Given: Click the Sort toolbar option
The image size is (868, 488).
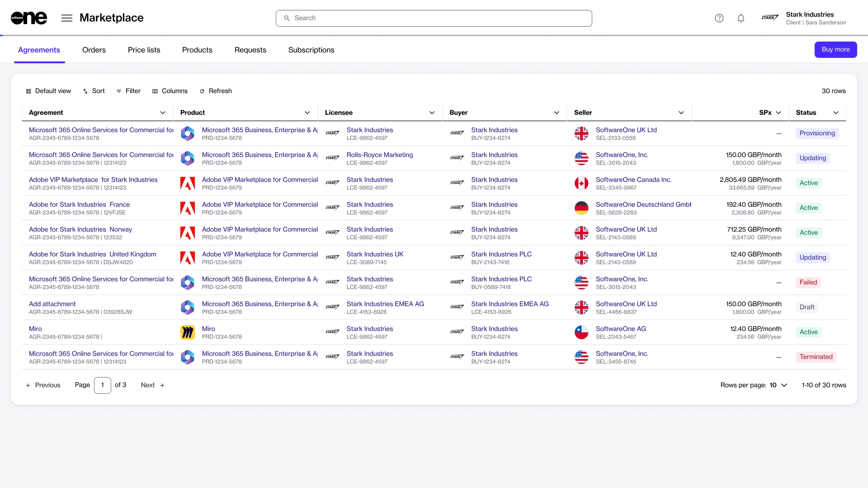Looking at the screenshot, I should coord(93,91).
